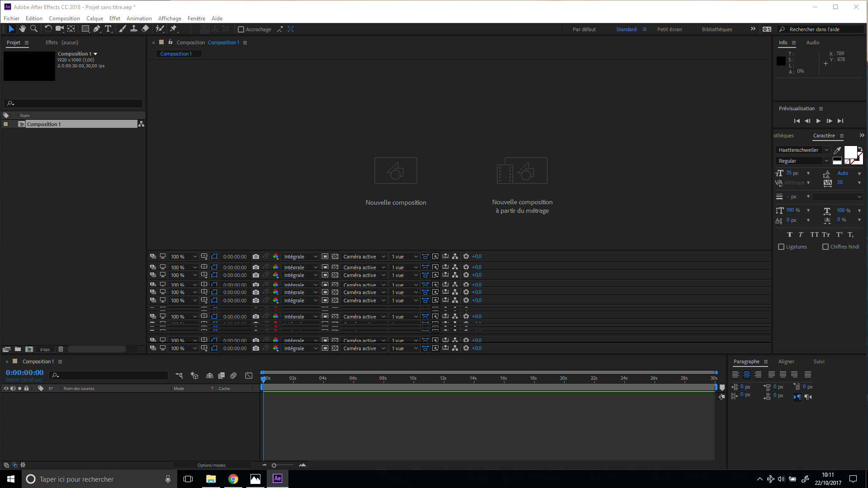
Task: Select the Selection tool in toolbar
Action: click(x=10, y=29)
